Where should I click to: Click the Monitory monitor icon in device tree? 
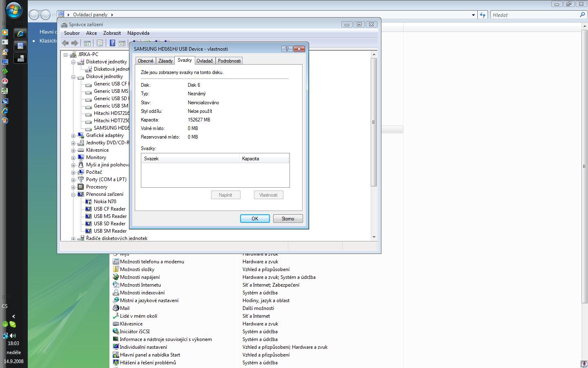(x=81, y=157)
